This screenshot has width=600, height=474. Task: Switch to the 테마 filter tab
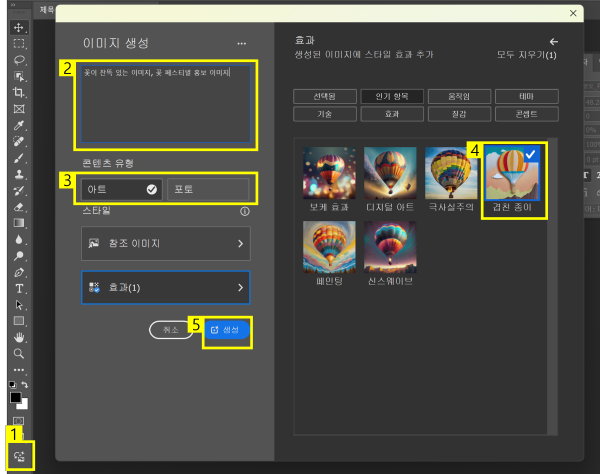pyautogui.click(x=527, y=96)
